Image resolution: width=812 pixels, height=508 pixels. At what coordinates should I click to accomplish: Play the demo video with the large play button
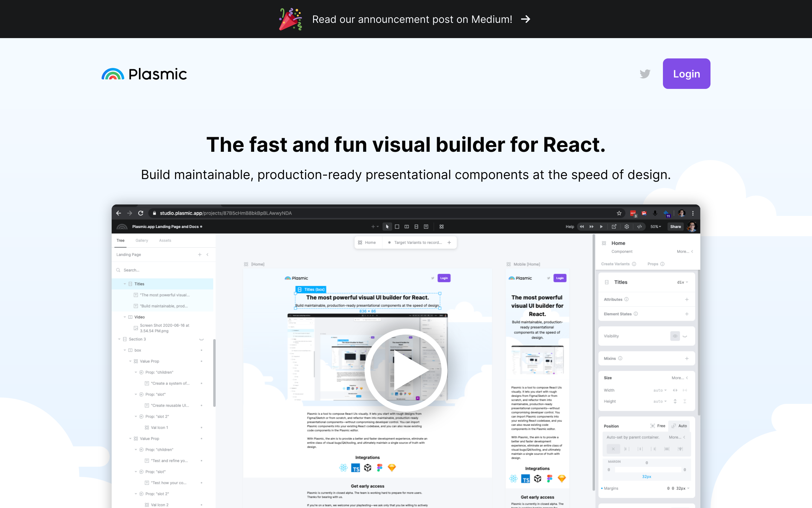coord(406,370)
